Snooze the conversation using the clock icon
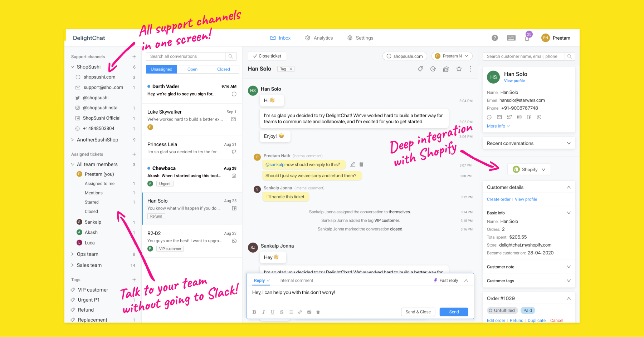The width and height of the screenshot is (644, 337). point(433,69)
